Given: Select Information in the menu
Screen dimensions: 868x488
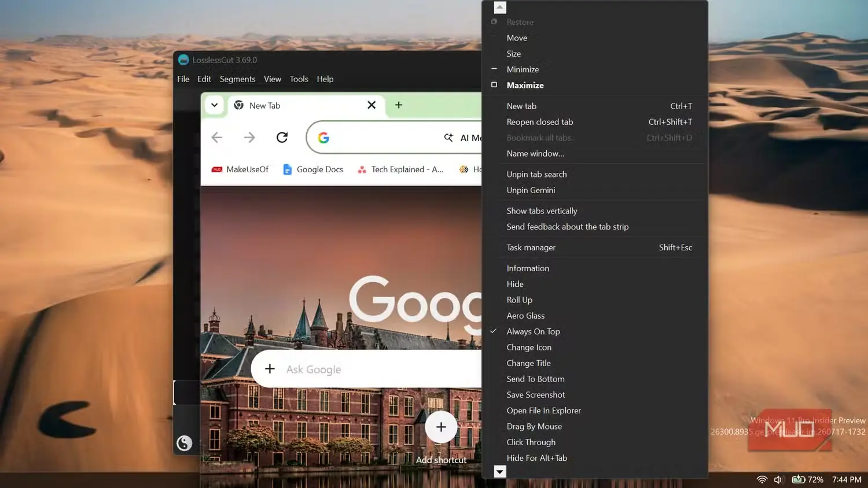Looking at the screenshot, I should (x=595, y=268).
